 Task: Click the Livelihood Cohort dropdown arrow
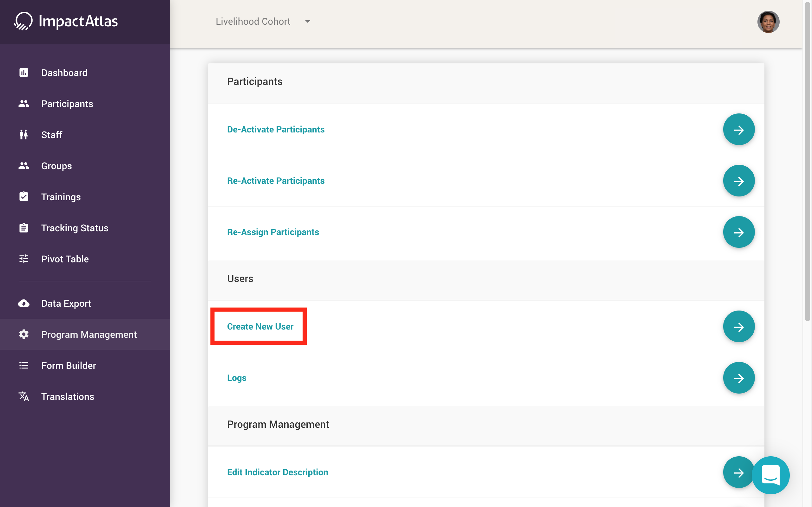307,22
